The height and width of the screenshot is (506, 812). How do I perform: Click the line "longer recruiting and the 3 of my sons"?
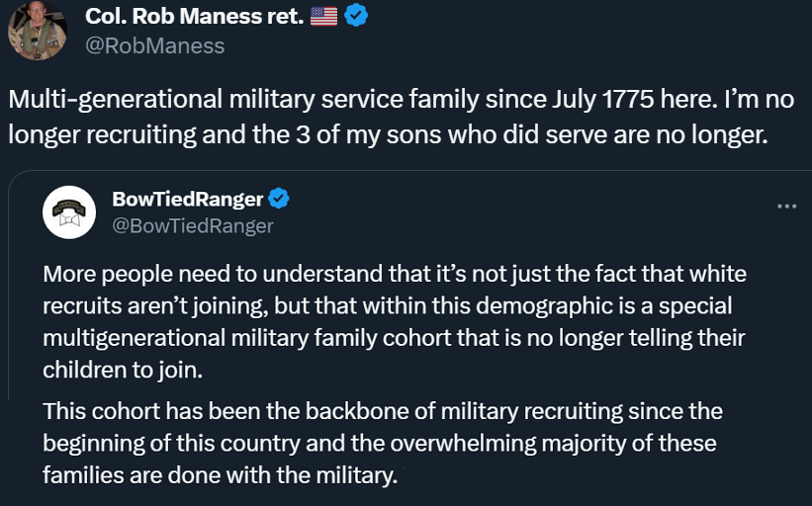(387, 134)
